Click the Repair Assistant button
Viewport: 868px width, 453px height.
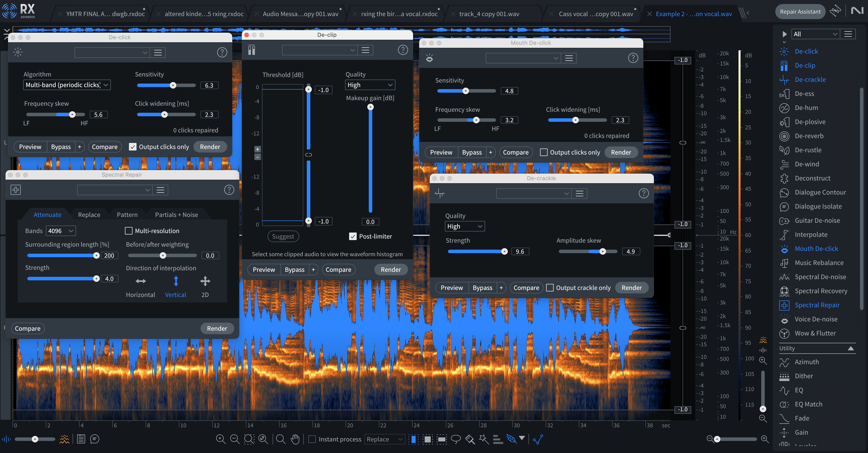click(x=800, y=12)
